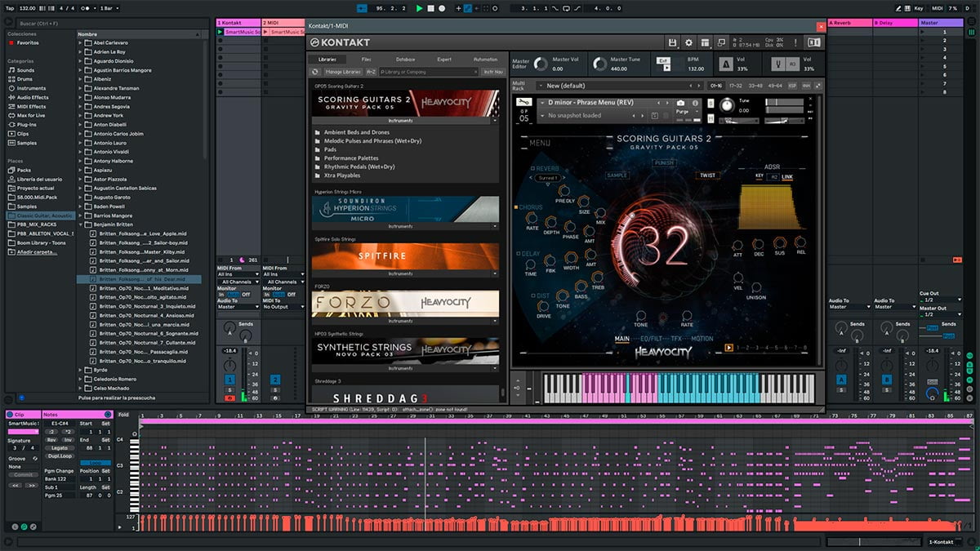Switch to the Kontakt Database tab
The width and height of the screenshot is (980, 551).
(x=405, y=60)
